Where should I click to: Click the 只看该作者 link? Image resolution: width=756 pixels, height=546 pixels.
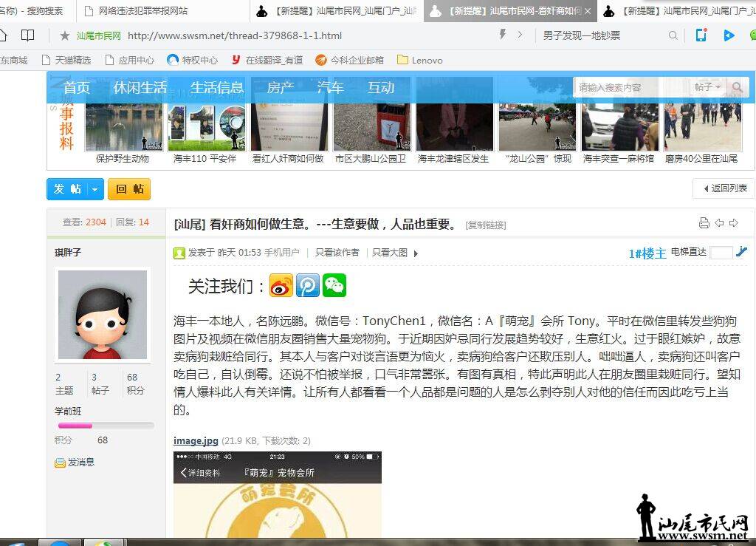(x=337, y=253)
